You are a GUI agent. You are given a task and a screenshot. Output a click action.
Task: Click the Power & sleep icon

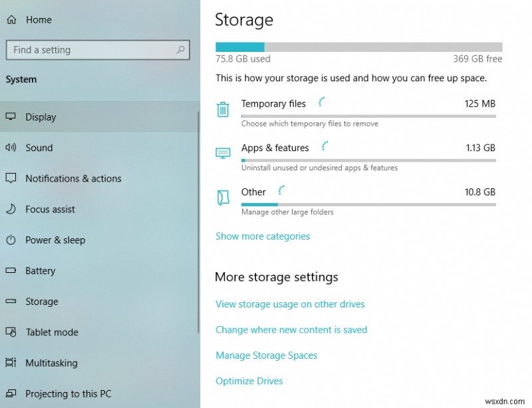click(x=11, y=240)
